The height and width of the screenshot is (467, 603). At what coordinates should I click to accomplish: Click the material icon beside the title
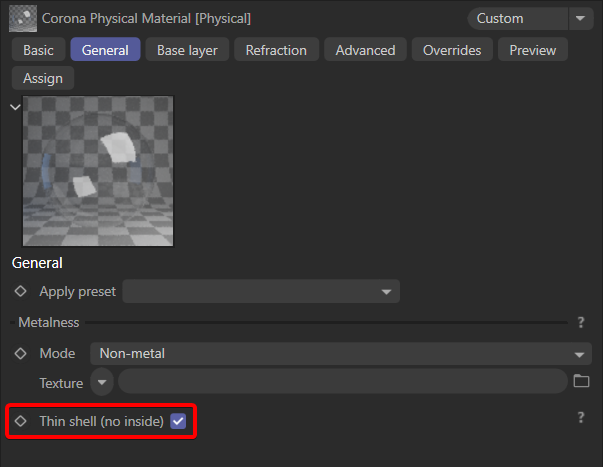click(x=23, y=18)
